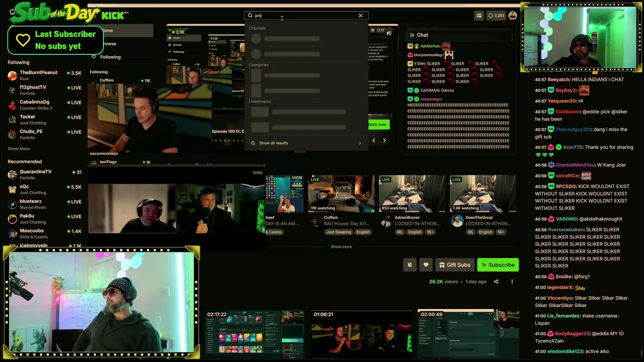Open Show all results in search dropdown

[306, 143]
